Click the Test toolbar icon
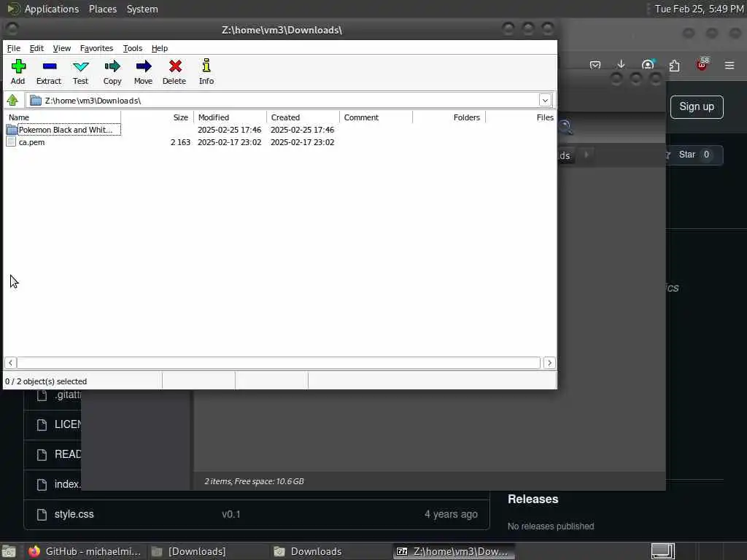 pos(80,71)
